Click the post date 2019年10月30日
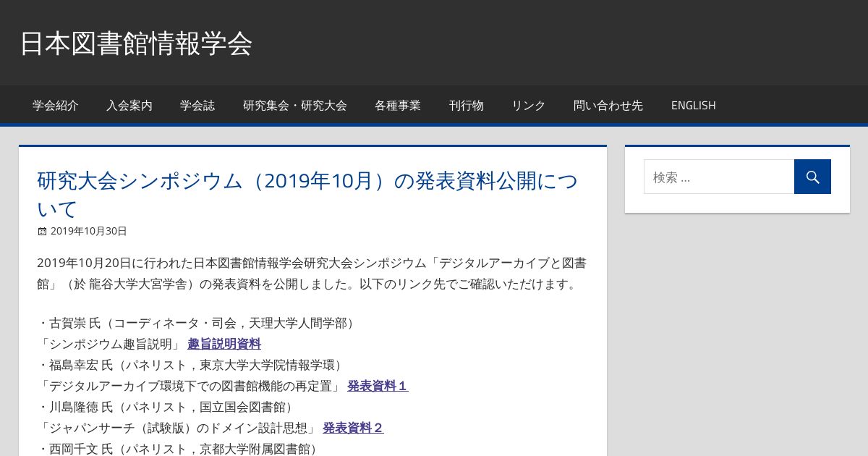 pos(89,231)
